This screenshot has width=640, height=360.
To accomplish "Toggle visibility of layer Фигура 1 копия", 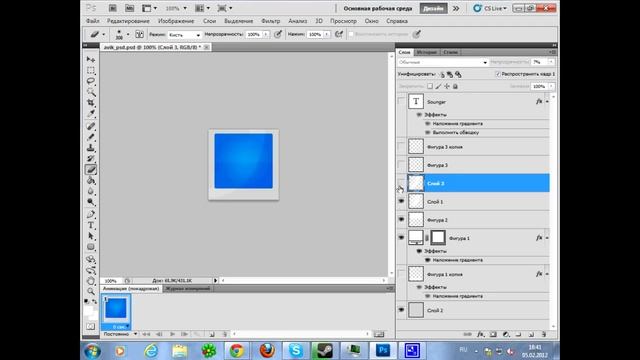I will [x=401, y=274].
